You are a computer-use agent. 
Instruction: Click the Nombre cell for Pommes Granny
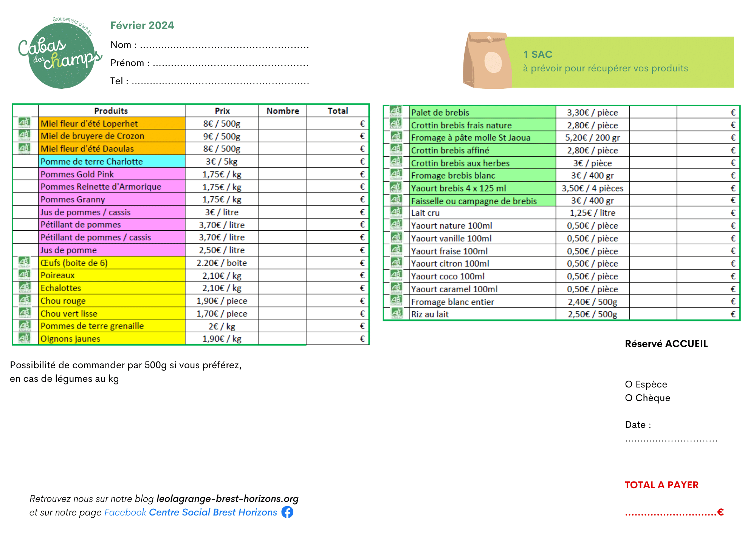tap(282, 199)
